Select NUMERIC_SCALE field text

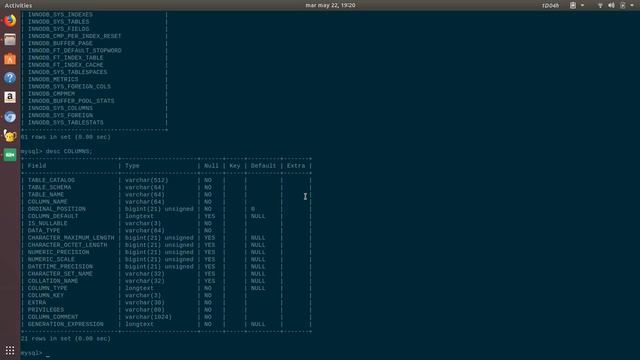pyautogui.click(x=51, y=259)
